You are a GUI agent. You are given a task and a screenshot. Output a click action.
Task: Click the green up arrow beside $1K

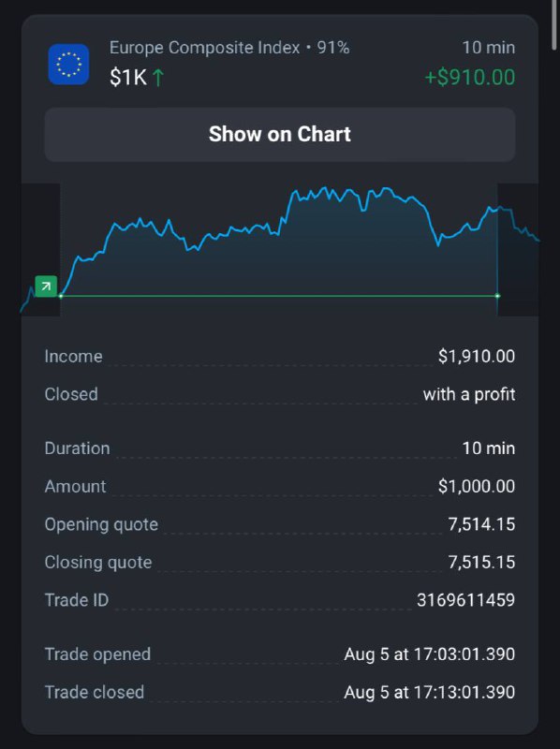(x=157, y=78)
